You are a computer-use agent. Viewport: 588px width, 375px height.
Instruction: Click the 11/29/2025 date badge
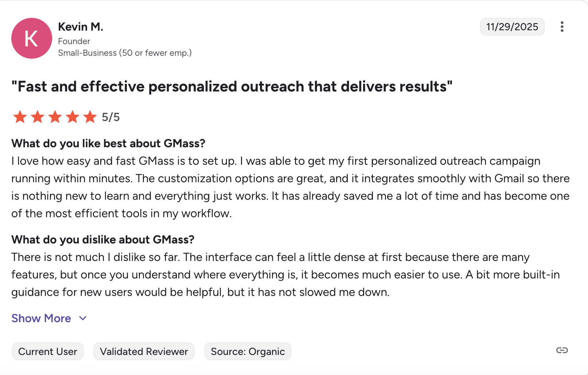coord(512,27)
